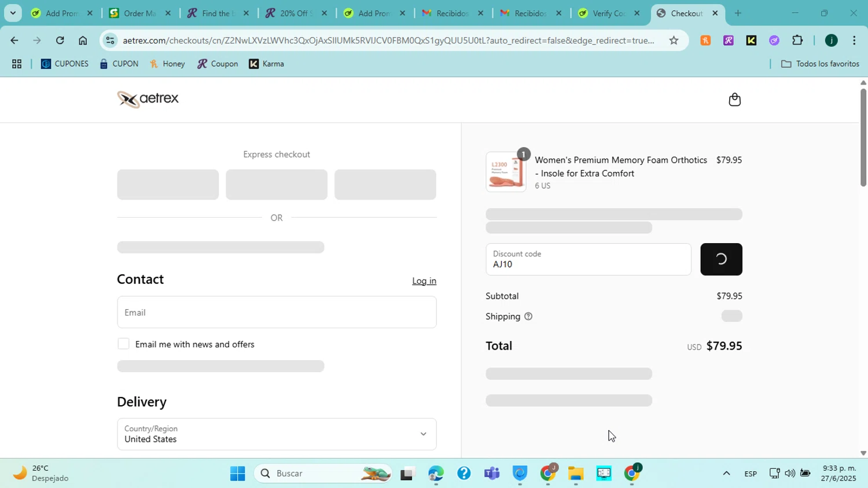Bookmark this page with the star
868x488 pixels.
point(674,40)
